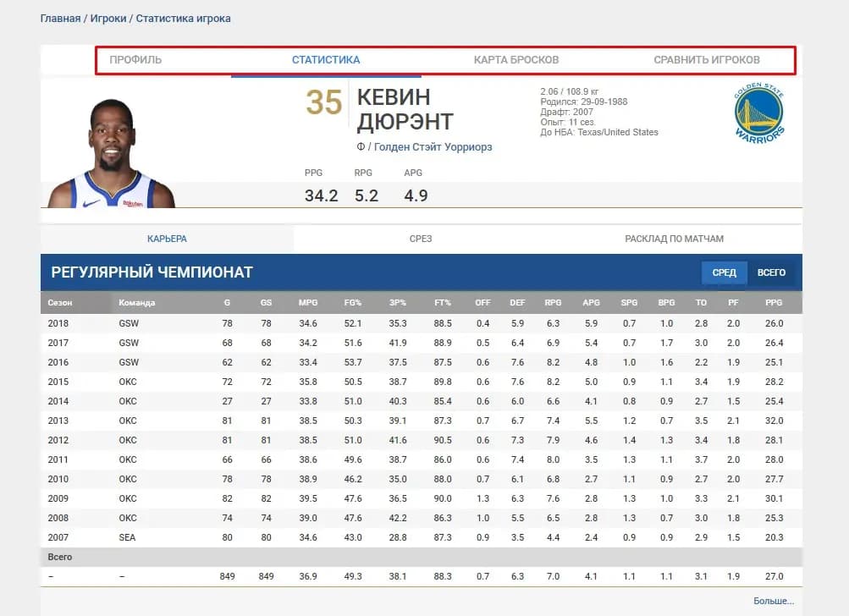849x616 pixels.
Task: Click the SEA team cell
Action: tap(127, 537)
